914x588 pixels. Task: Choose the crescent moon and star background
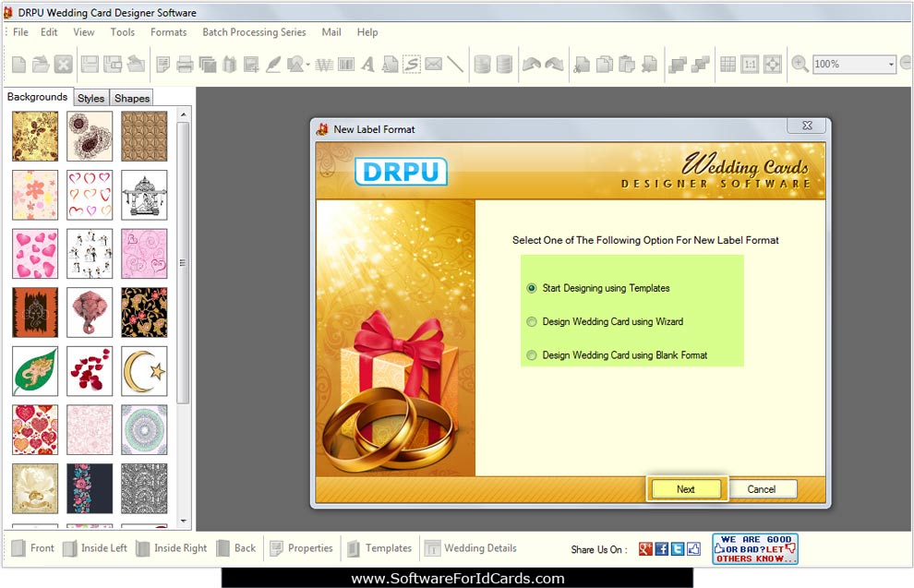[144, 371]
